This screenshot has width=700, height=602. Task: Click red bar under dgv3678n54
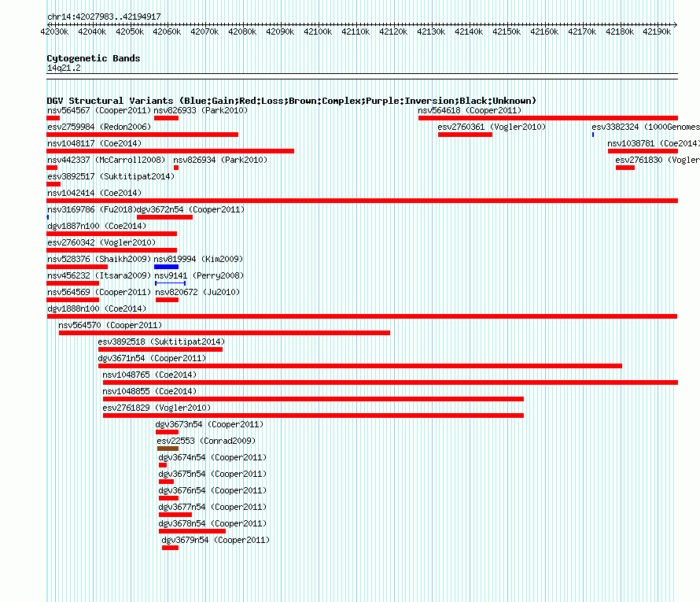(x=193, y=531)
